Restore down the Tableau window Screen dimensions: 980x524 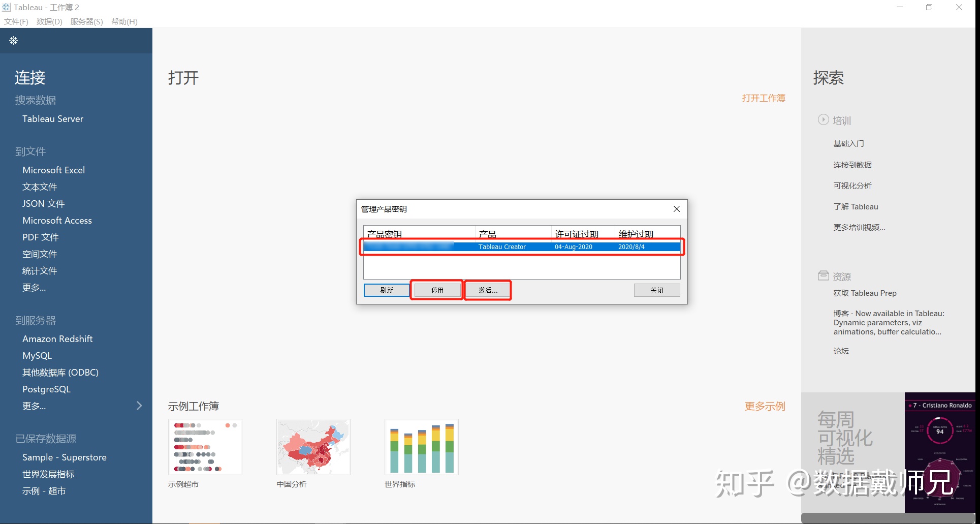pos(929,7)
